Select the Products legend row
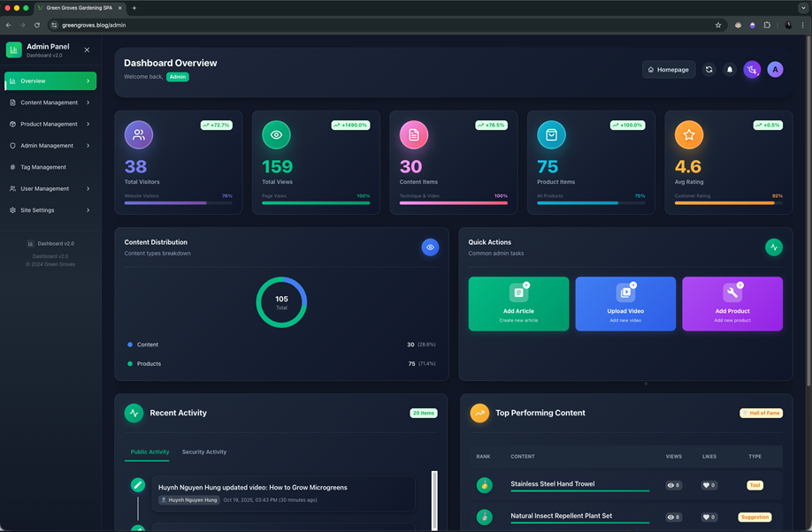The width and height of the screenshot is (812, 532). click(x=281, y=364)
